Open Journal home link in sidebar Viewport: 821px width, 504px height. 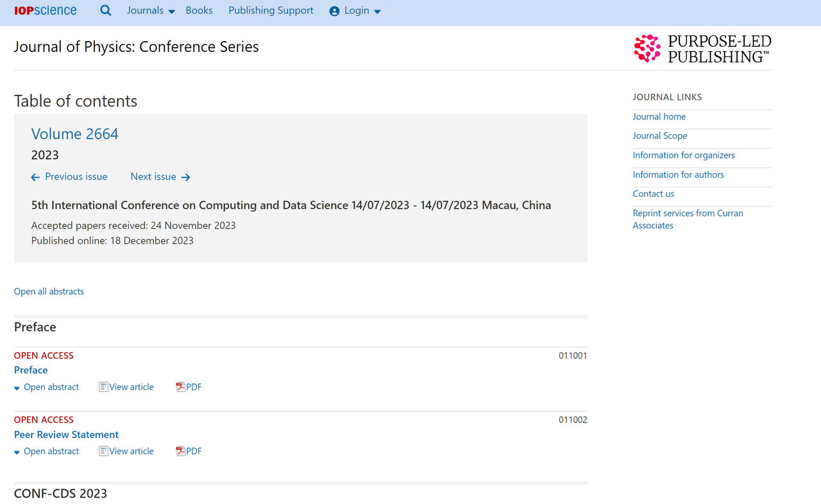click(659, 117)
